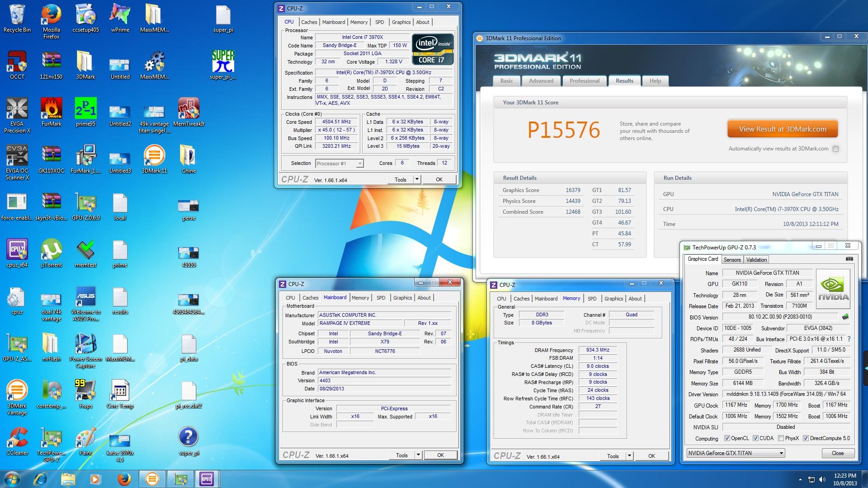Launch Mozilla Firefox desktop shortcut
Screen dimensions: 868x488
coord(51,22)
